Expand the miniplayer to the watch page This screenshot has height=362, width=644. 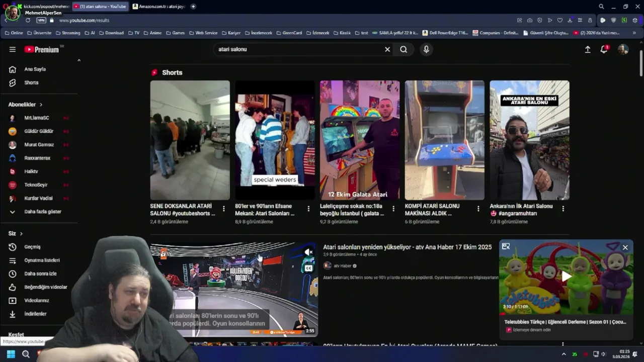click(x=506, y=246)
